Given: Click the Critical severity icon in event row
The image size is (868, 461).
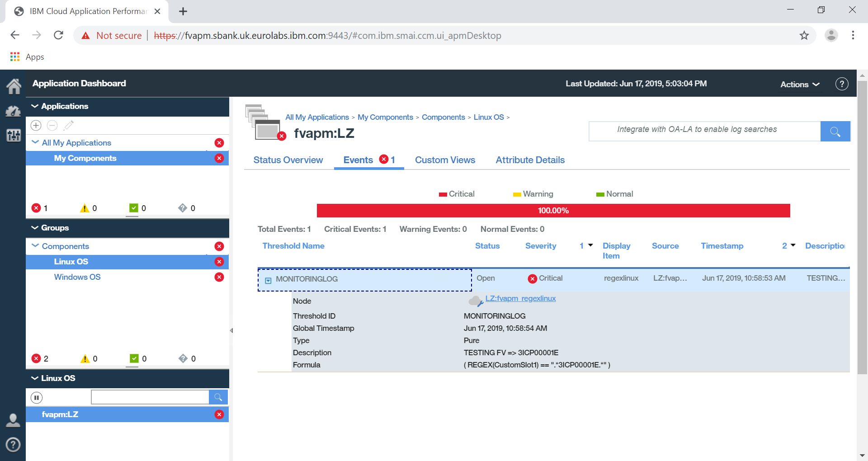Looking at the screenshot, I should point(533,279).
